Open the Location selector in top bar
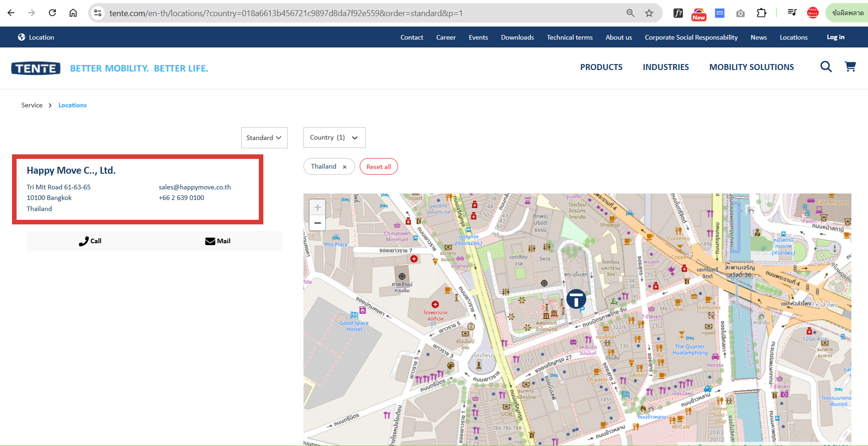Image resolution: width=868 pixels, height=446 pixels. [x=36, y=37]
